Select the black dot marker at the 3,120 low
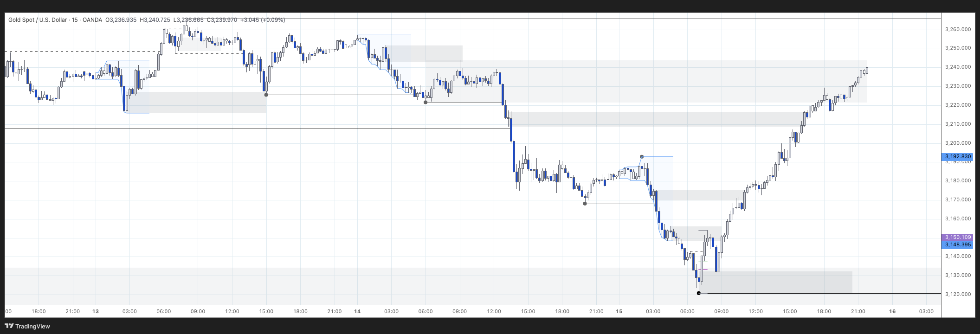The image size is (980, 334). [699, 293]
